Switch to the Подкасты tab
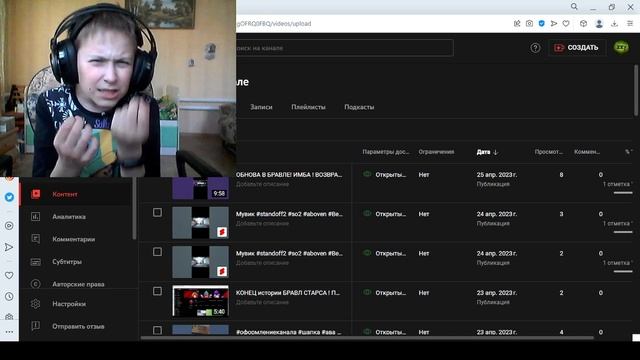The width and height of the screenshot is (640, 360). pos(359,107)
